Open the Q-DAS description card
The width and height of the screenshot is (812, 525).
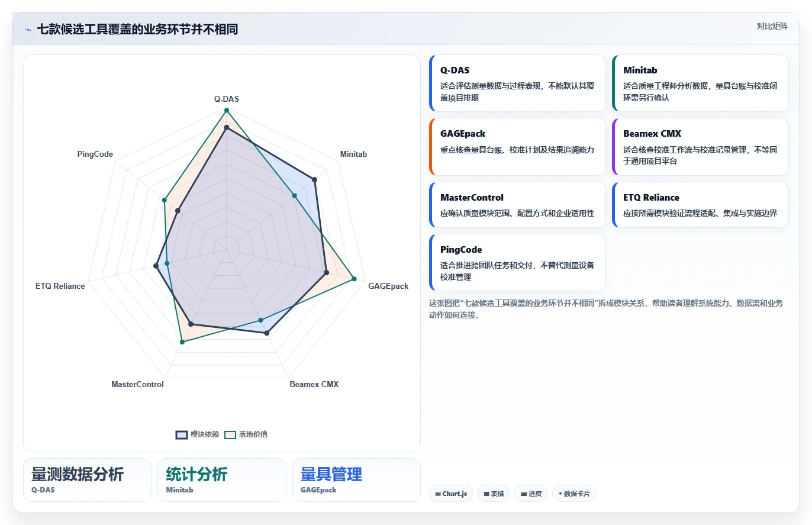click(517, 83)
